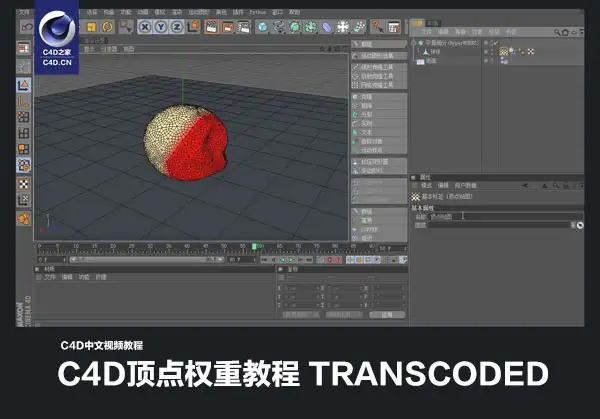
Task: Switch to Points mode in left sidebar
Action: click(24, 117)
